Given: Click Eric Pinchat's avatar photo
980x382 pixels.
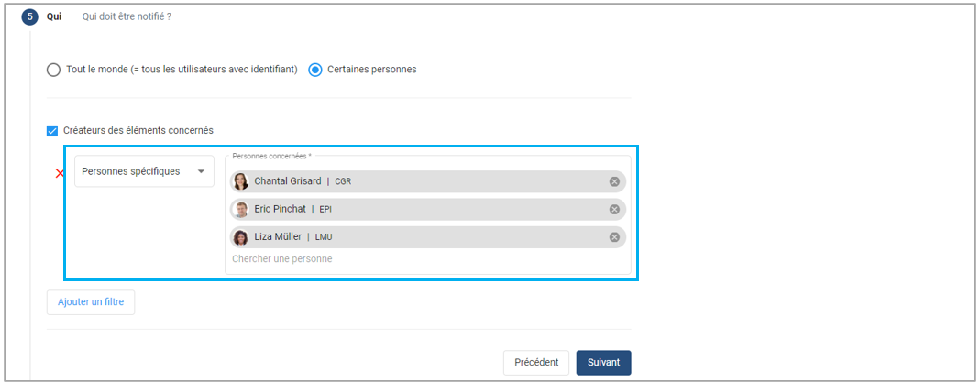Looking at the screenshot, I should [241, 210].
